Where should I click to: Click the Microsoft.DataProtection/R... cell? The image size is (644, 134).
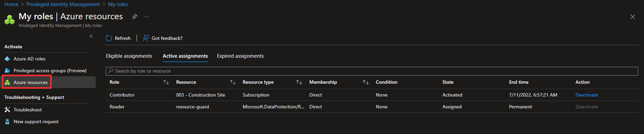click(x=273, y=107)
